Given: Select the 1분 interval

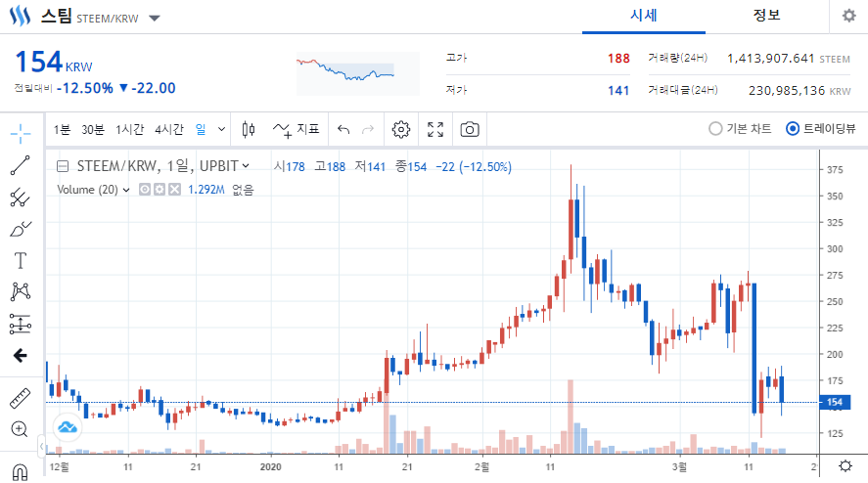Looking at the screenshot, I should [62, 129].
